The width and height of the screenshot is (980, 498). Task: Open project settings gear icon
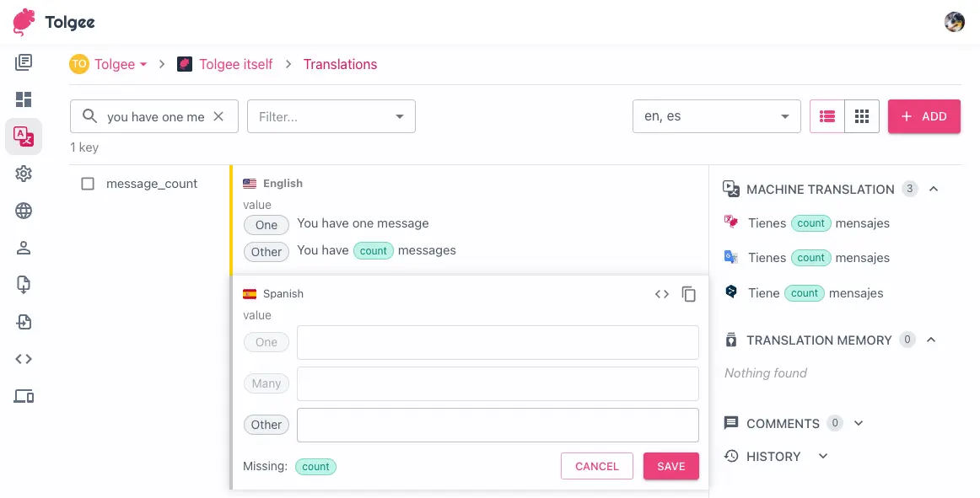click(x=24, y=174)
